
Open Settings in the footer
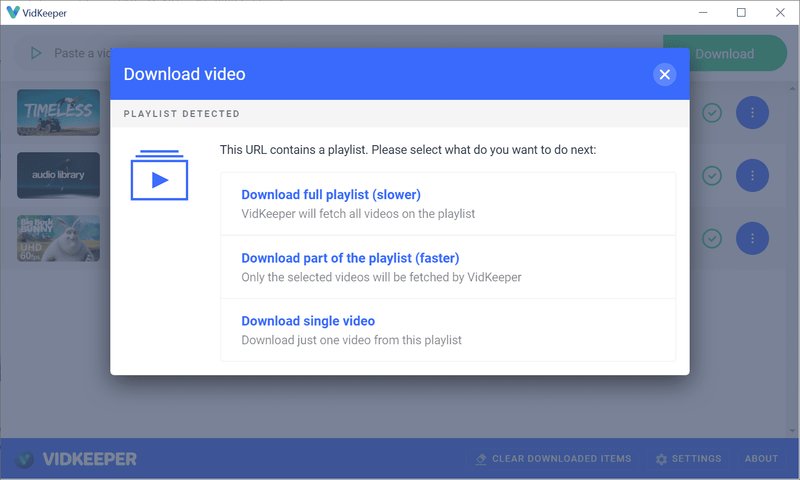point(689,459)
